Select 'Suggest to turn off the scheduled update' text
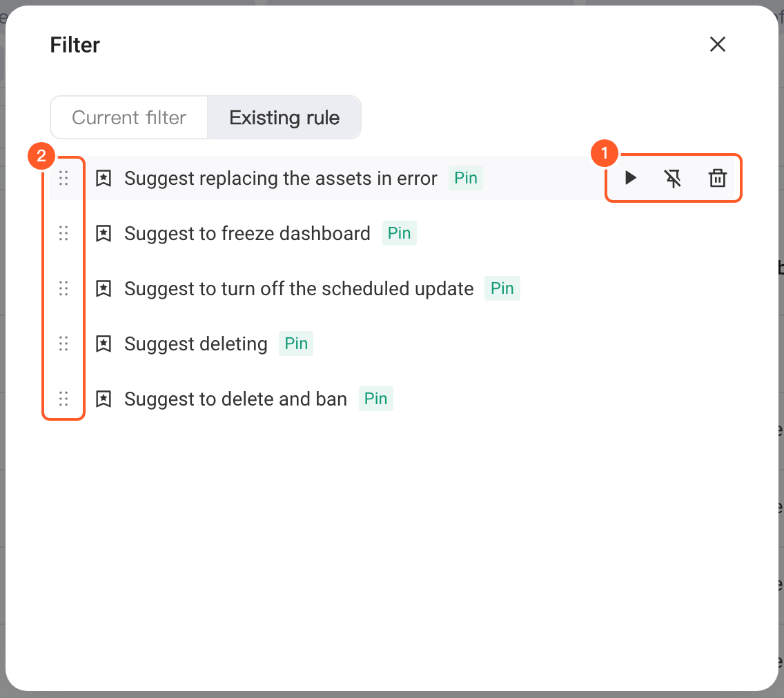Viewport: 784px width, 698px height. (x=299, y=289)
